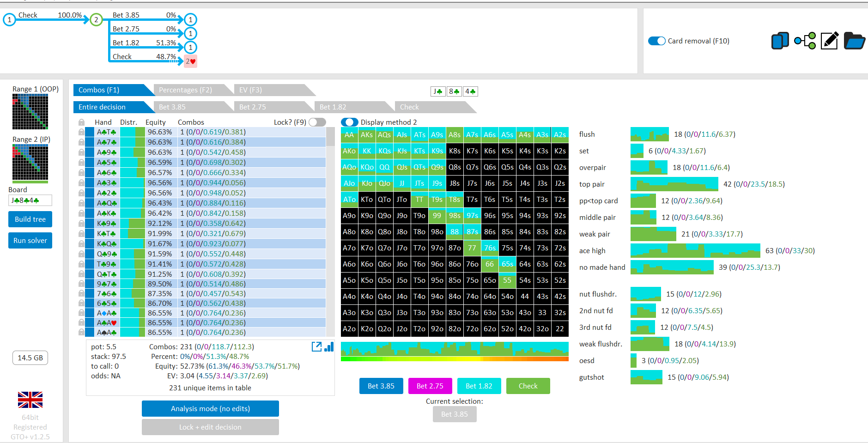Click Analysis mode (no edits) button
The image size is (868, 443).
(210, 409)
